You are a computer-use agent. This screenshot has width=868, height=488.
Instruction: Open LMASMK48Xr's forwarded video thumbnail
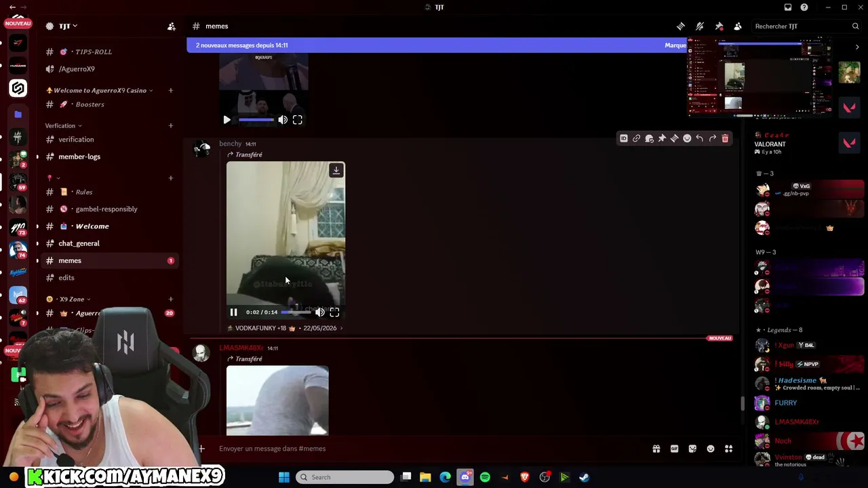point(277,401)
